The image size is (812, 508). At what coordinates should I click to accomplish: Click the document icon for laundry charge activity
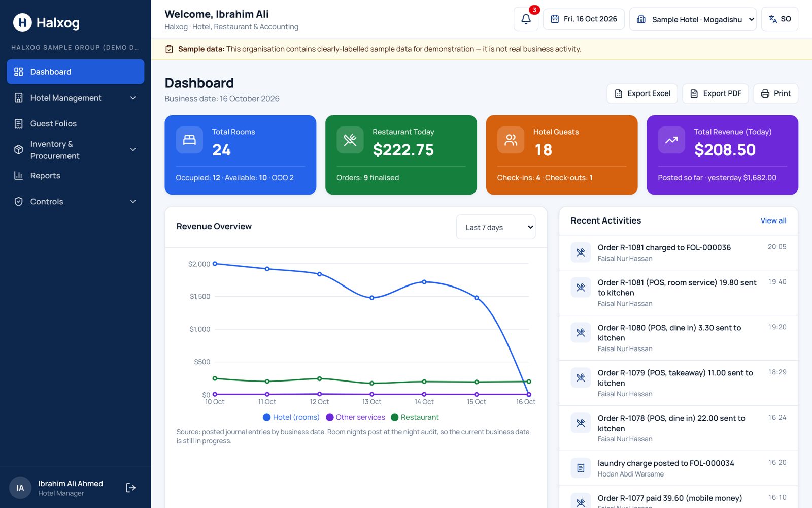pyautogui.click(x=581, y=468)
